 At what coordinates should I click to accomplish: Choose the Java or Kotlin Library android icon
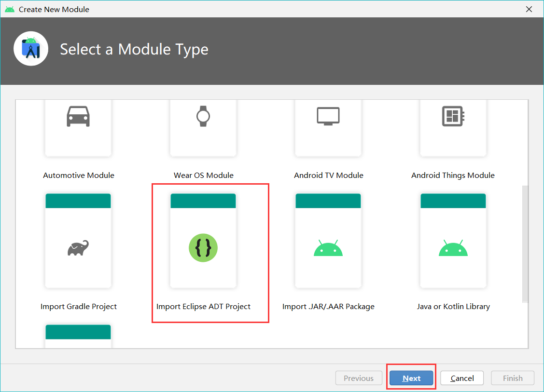pos(453,248)
